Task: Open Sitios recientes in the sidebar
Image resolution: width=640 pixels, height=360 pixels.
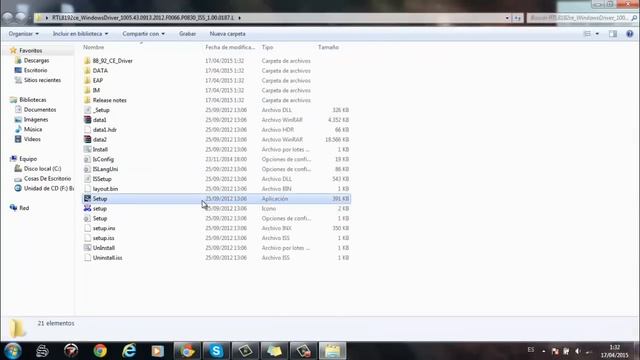Action: click(x=42, y=80)
